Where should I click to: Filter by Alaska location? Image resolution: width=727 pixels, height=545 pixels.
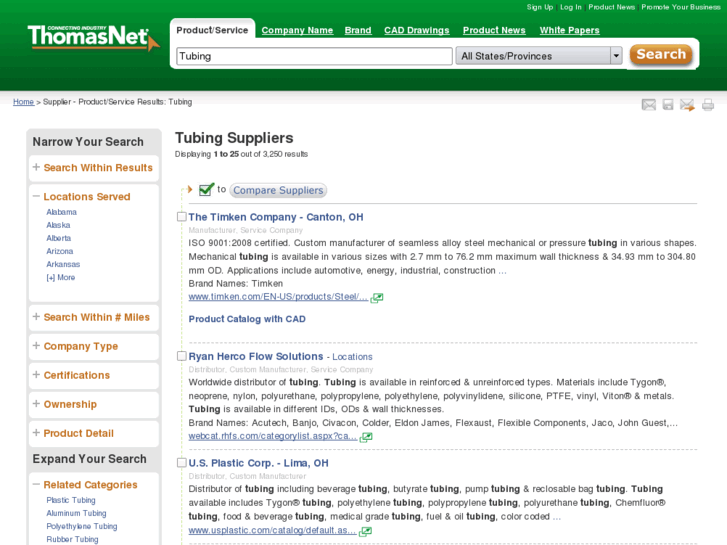tap(58, 225)
